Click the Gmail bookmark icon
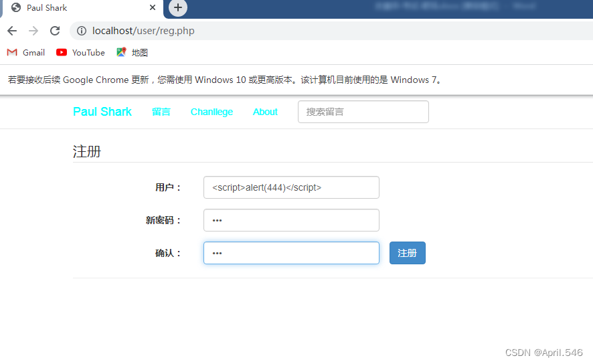Viewport: 593px width, 364px height. [12, 52]
